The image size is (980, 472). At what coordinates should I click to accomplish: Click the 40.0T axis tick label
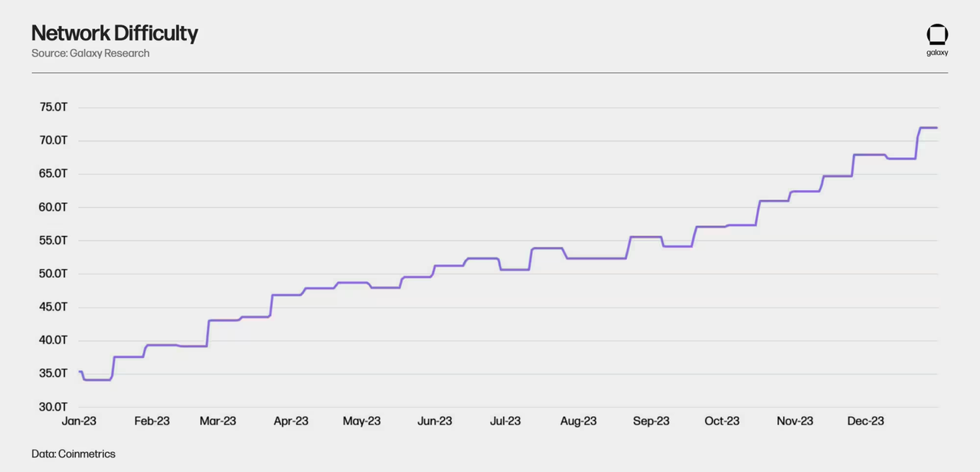[x=54, y=340]
